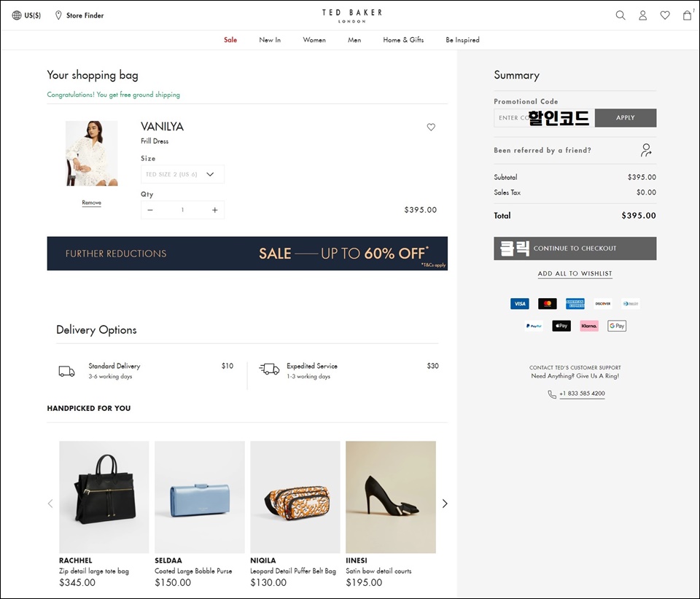
Task: Click the Mastercard payment icon
Action: pyautogui.click(x=548, y=304)
